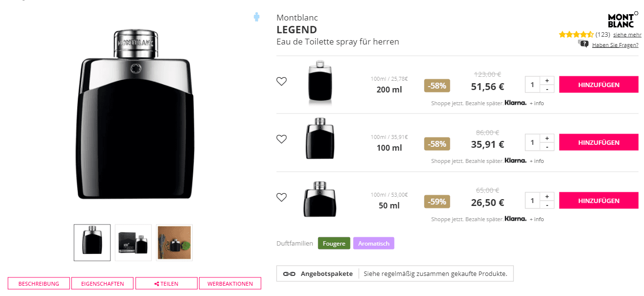Toggle wishlist heart for 100 ml bottle
This screenshot has width=644, height=296.
(281, 139)
